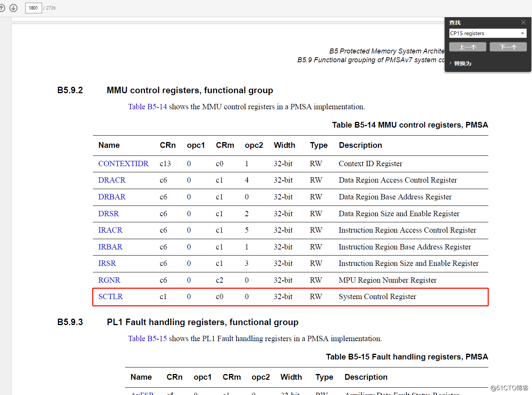
Task: Go to next page with down arrow icon
Action: click(x=13, y=8)
